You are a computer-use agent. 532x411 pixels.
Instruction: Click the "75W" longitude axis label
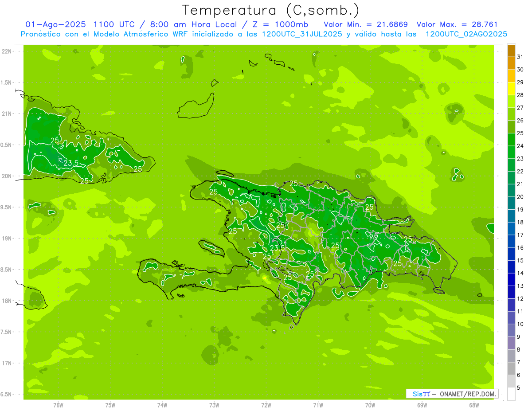(110, 405)
